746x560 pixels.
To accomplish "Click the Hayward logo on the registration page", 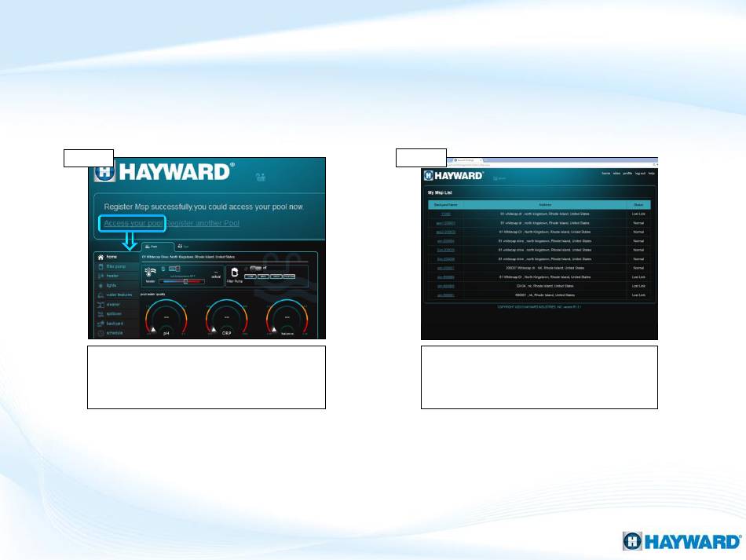I will pos(164,172).
